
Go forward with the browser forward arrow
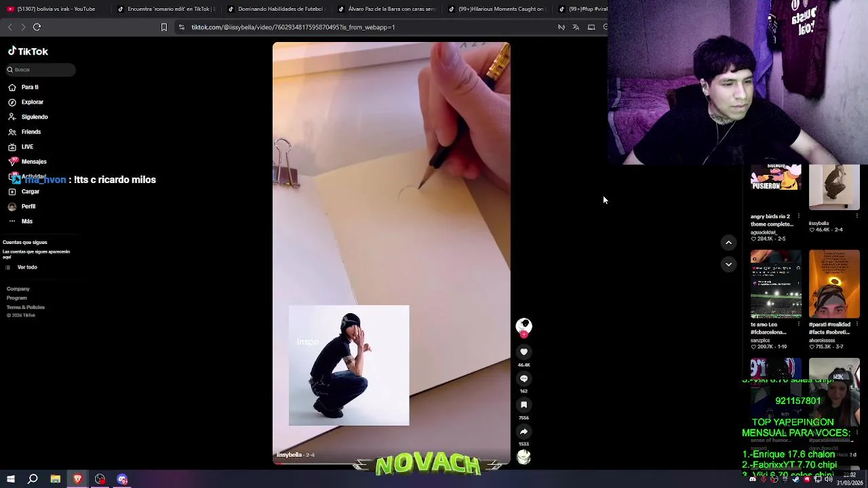23,27
